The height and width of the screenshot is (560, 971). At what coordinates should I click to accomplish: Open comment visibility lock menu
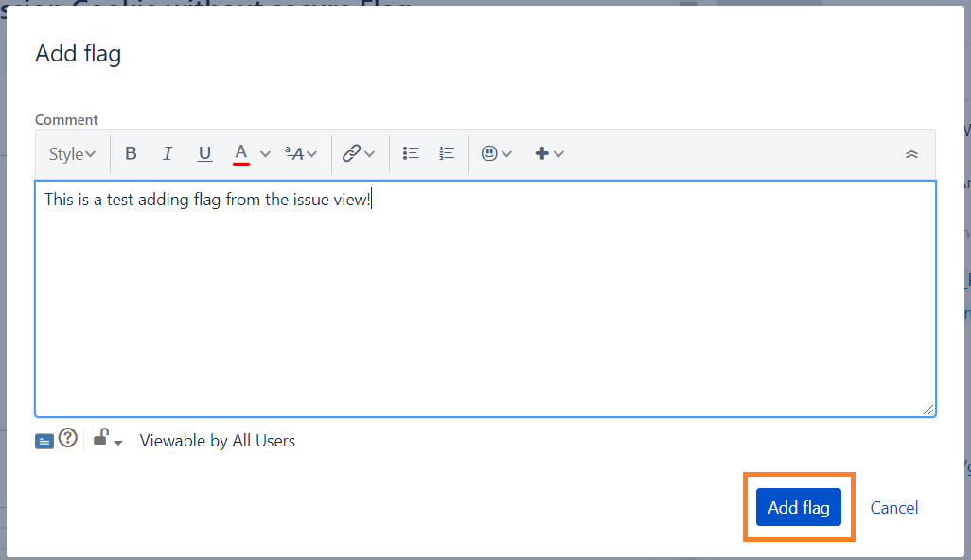coord(108,439)
